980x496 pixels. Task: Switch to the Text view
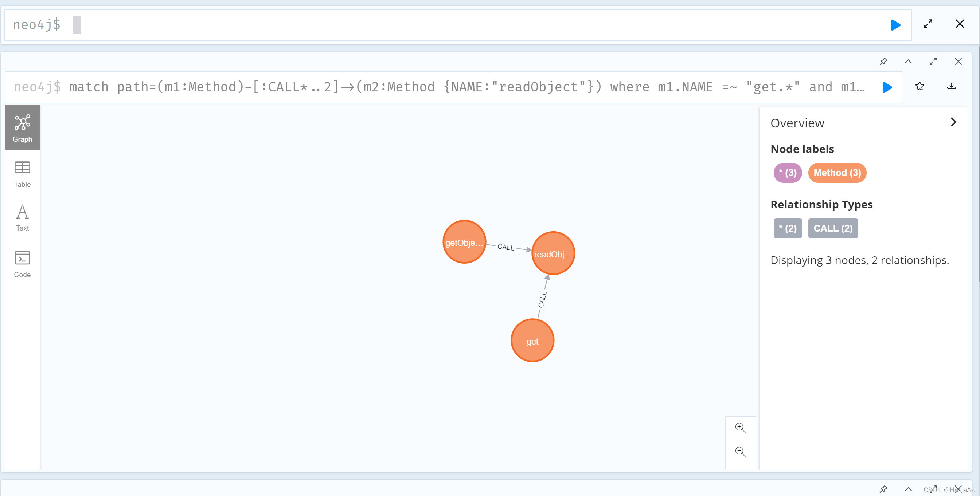pos(22,218)
